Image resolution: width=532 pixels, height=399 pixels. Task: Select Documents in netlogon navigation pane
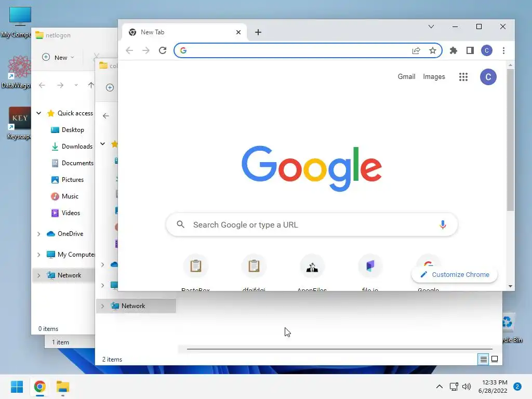72,163
